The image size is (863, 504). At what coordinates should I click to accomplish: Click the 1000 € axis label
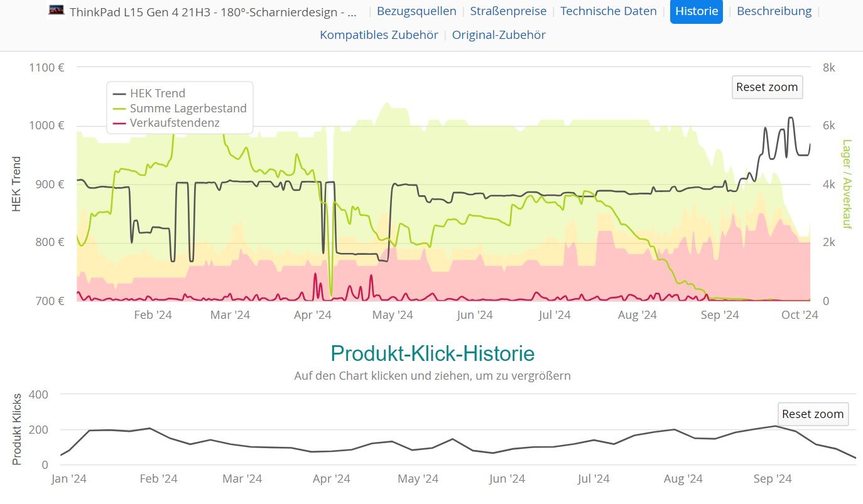click(46, 126)
